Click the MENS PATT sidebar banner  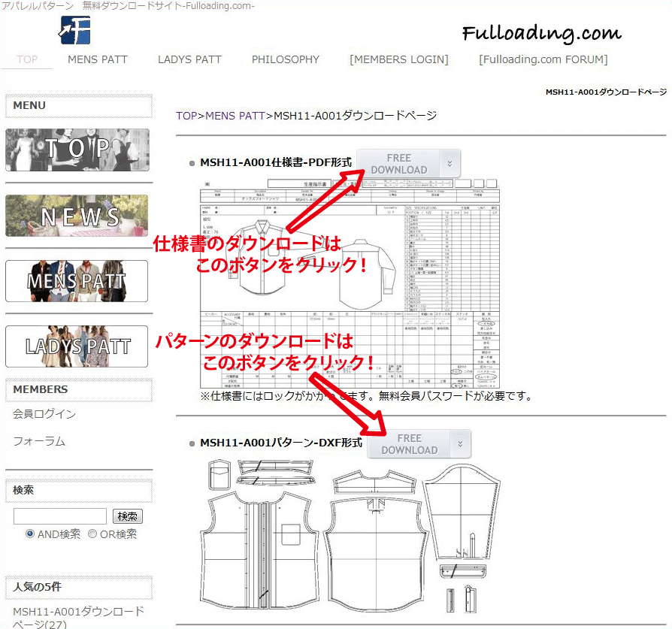pos(77,281)
